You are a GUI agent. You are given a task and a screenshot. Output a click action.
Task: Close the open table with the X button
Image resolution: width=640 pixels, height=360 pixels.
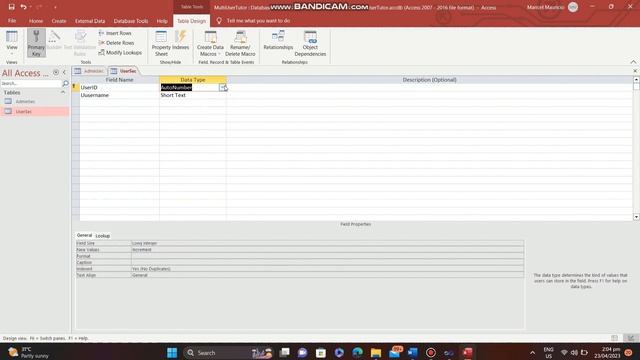[x=635, y=71]
